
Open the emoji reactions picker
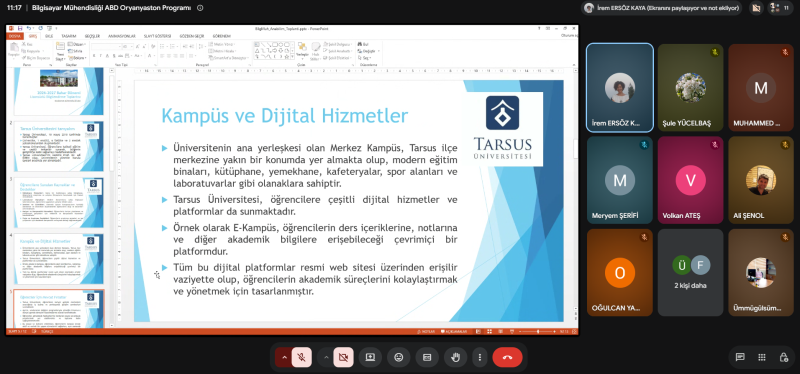tap(399, 357)
